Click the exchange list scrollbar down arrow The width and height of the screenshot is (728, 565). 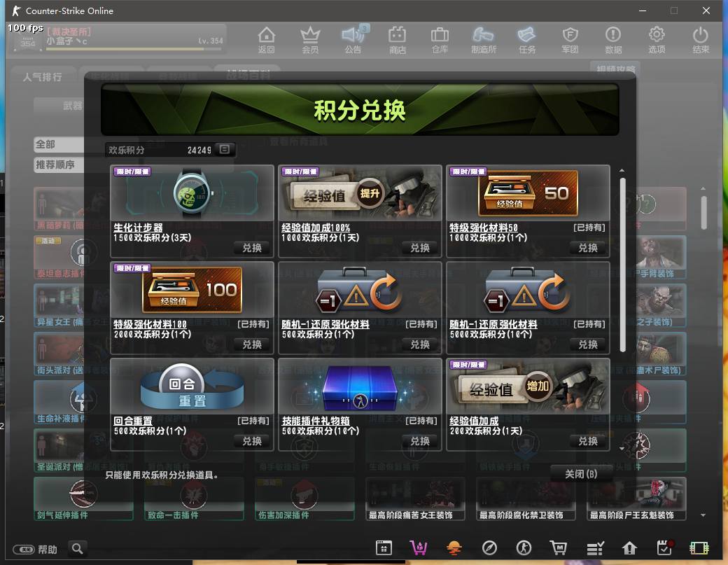coord(622,449)
